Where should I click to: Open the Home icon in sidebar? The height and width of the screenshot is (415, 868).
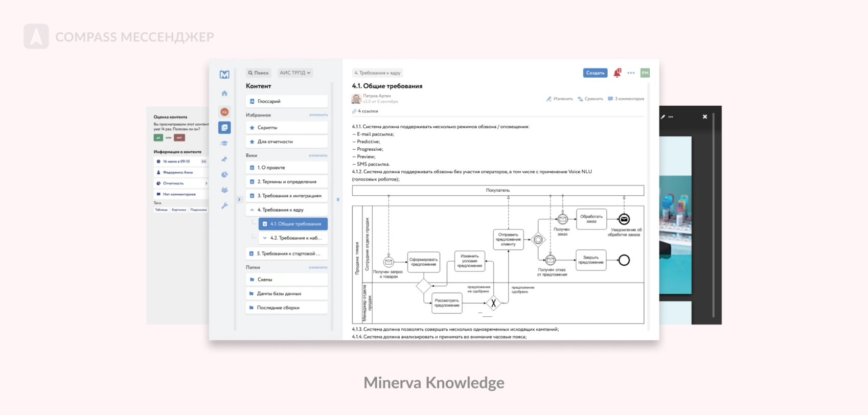coord(224,94)
